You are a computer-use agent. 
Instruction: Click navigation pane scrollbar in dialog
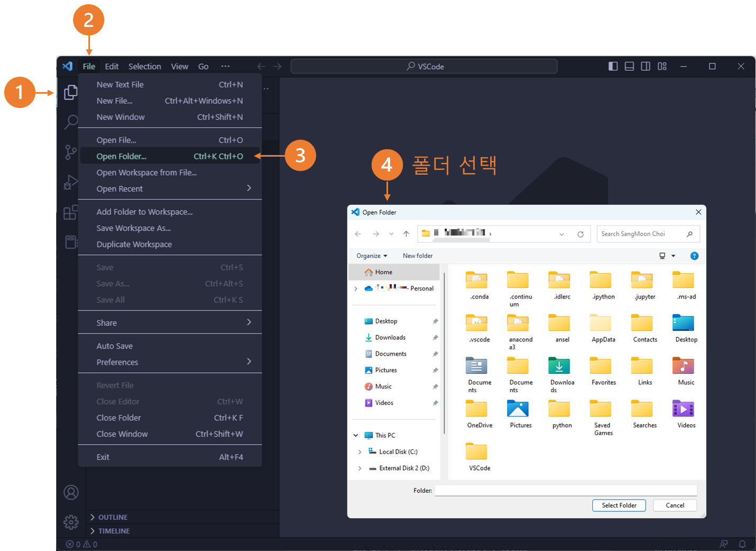pyautogui.click(x=444, y=353)
